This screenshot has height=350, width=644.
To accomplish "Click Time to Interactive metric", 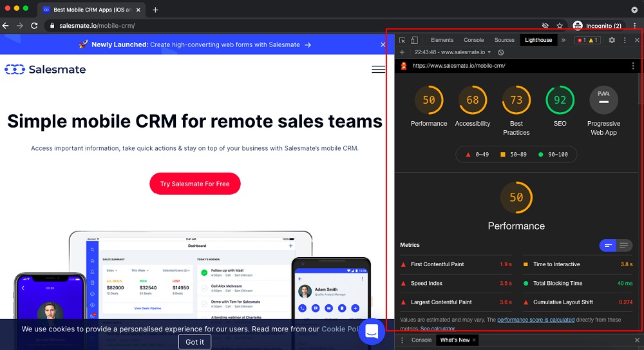I will 578,264.
